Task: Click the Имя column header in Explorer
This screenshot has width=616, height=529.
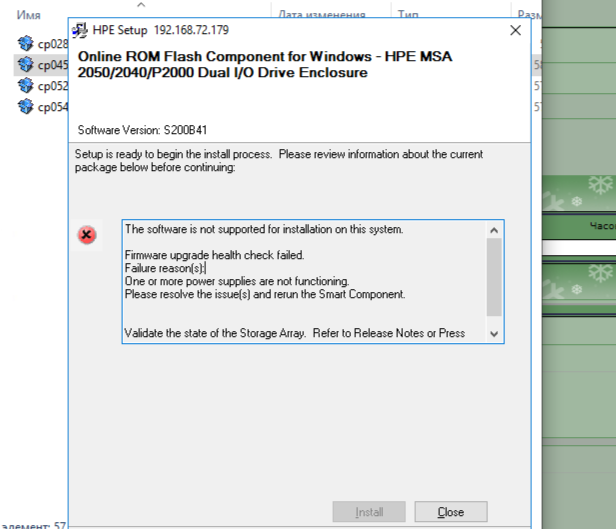Action: 28,15
